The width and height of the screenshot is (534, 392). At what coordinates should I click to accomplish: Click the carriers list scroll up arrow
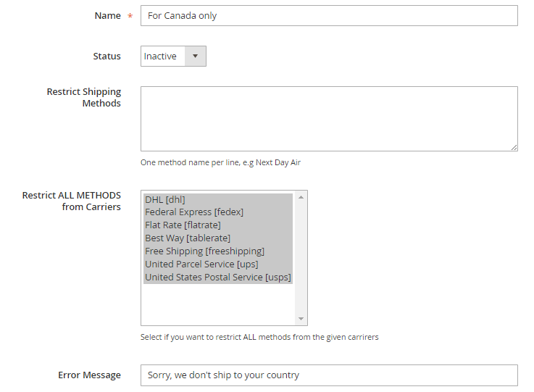(301, 197)
